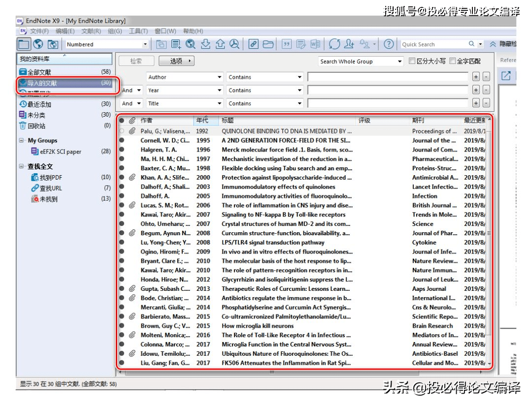The image size is (532, 406).
Task: Toggle read status dot for Halgren, T. A. row
Action: click(x=122, y=149)
